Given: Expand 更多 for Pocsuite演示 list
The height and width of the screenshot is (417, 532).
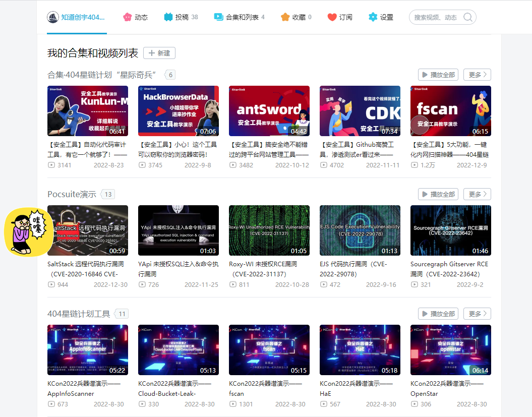Looking at the screenshot, I should tap(477, 194).
